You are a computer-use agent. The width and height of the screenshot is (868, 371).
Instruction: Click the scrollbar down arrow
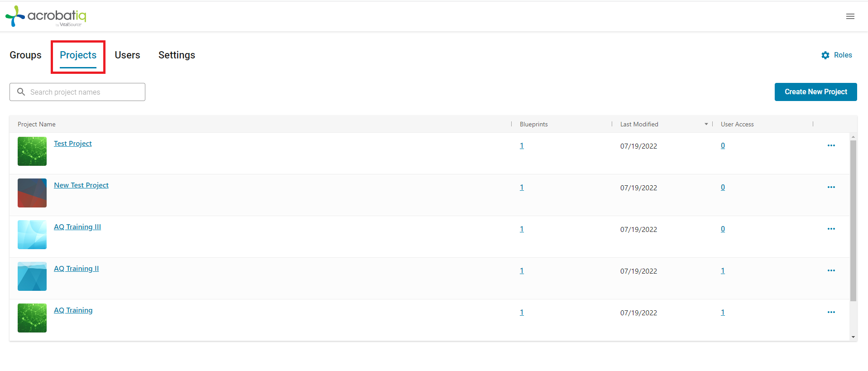click(x=853, y=337)
